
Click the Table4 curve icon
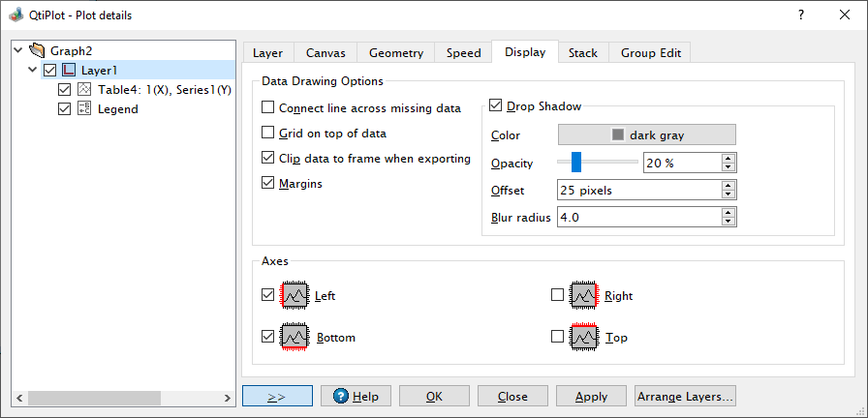click(x=84, y=89)
